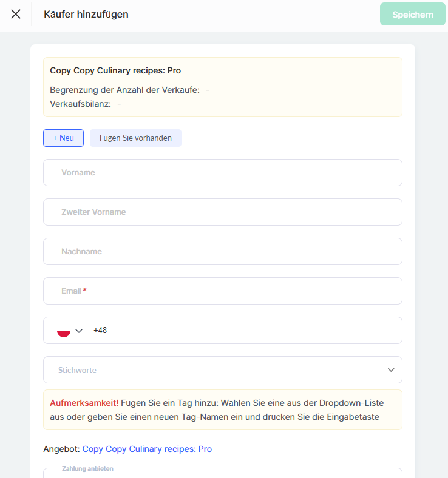Screen dimensions: 448x478
Task: Click the Stichworte placeholder text
Action: [77, 370]
